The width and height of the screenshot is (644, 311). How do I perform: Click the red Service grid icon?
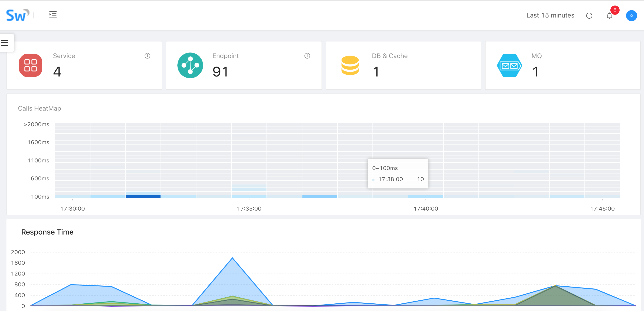click(x=30, y=65)
